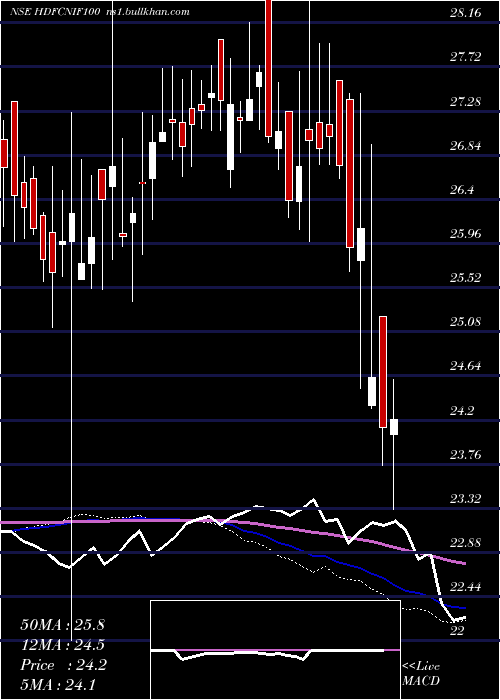Click the 23.32 price axis label
This screenshot has height=700, width=500.
pyautogui.click(x=465, y=499)
